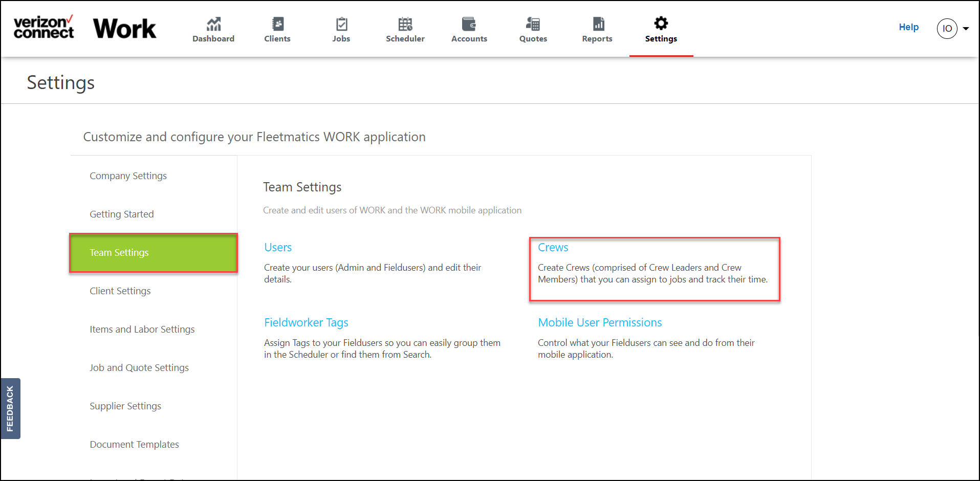The image size is (980, 481).
Task: Click 'Create Crews (comprised of Crew Leaders' text
Action: pyautogui.click(x=653, y=273)
